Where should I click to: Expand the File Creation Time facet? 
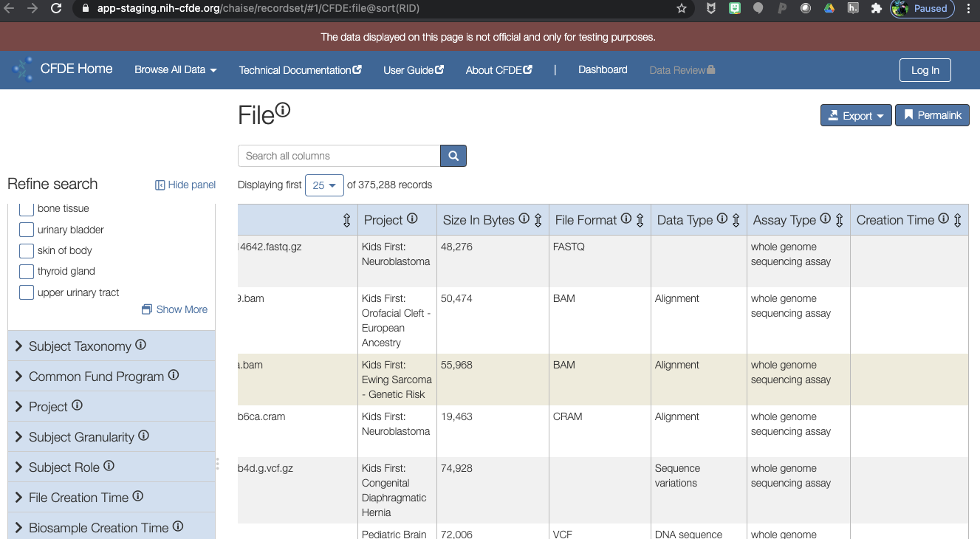coord(112,498)
